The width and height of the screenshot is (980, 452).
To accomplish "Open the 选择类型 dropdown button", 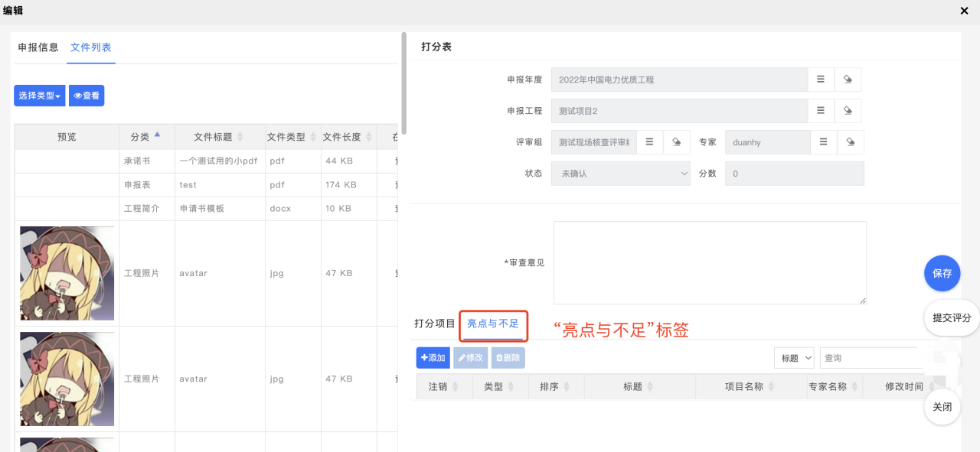I will click(x=40, y=96).
